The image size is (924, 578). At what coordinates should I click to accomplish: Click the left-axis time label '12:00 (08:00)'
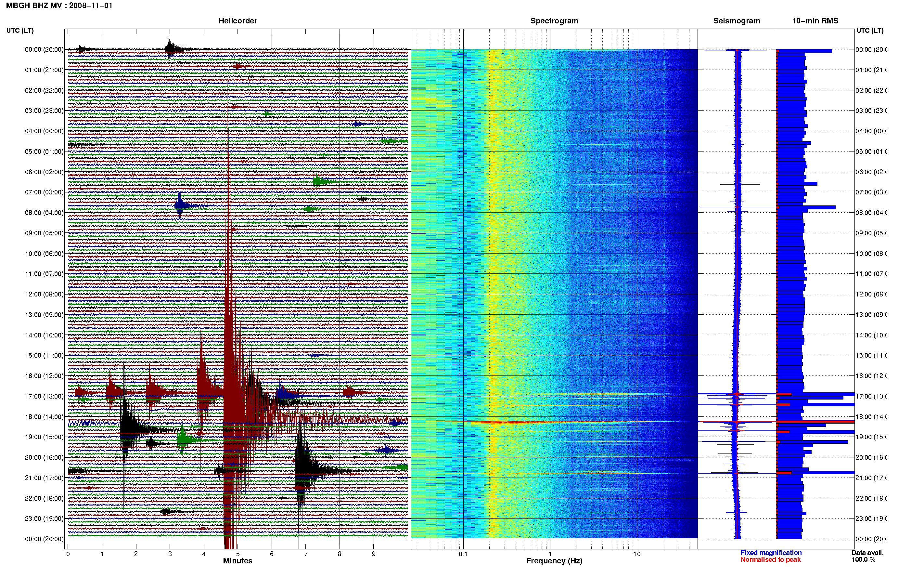pos(44,294)
